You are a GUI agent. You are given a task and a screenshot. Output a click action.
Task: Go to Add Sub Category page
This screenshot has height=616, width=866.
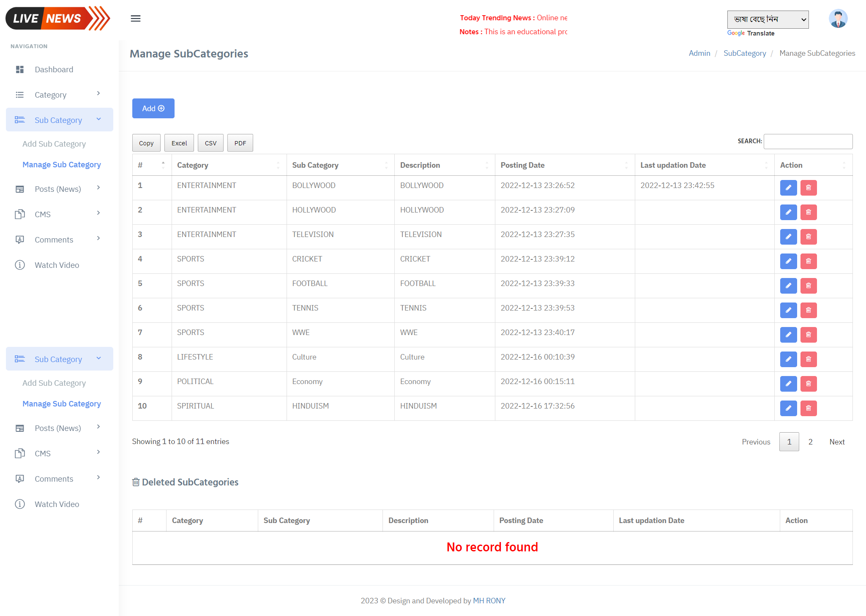(54, 144)
